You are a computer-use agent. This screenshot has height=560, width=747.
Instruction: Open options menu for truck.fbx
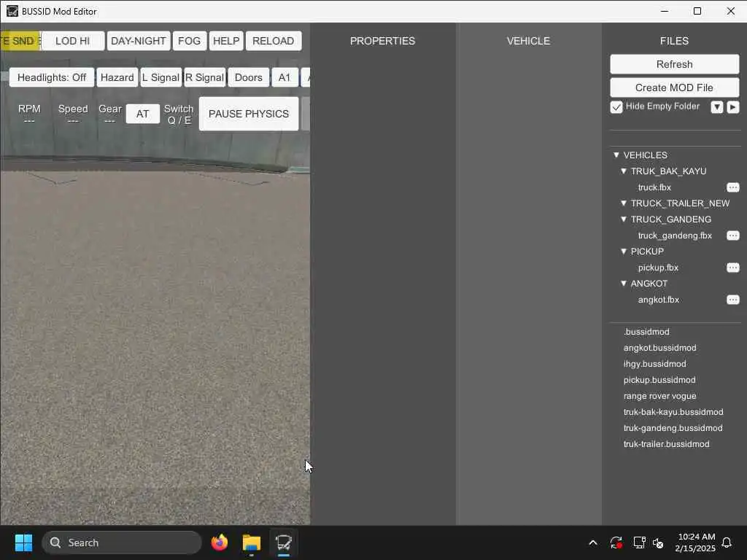(x=732, y=187)
